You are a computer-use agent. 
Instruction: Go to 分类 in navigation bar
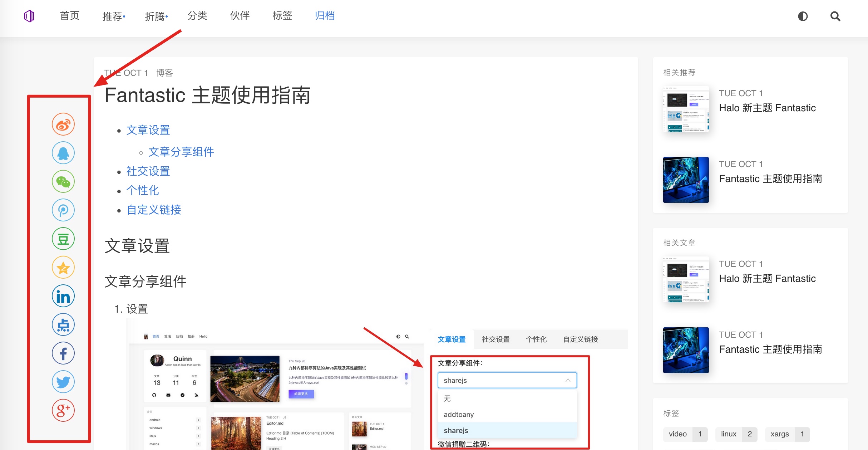(x=197, y=16)
